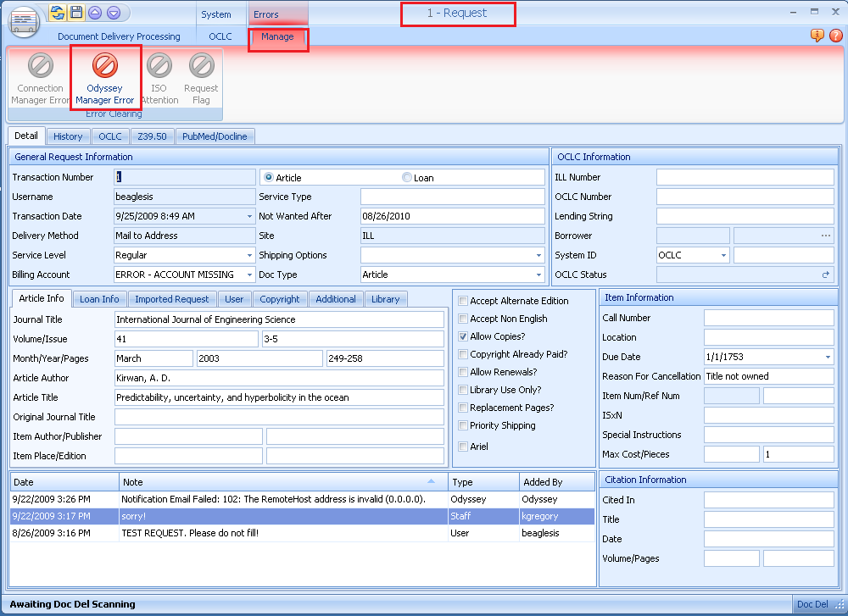Open the red question mark help icon
This screenshot has height=616, width=848.
tap(835, 36)
